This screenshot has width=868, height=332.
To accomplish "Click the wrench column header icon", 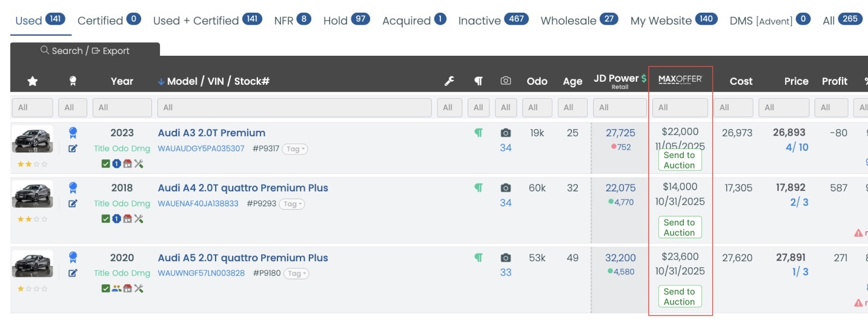I will [449, 81].
